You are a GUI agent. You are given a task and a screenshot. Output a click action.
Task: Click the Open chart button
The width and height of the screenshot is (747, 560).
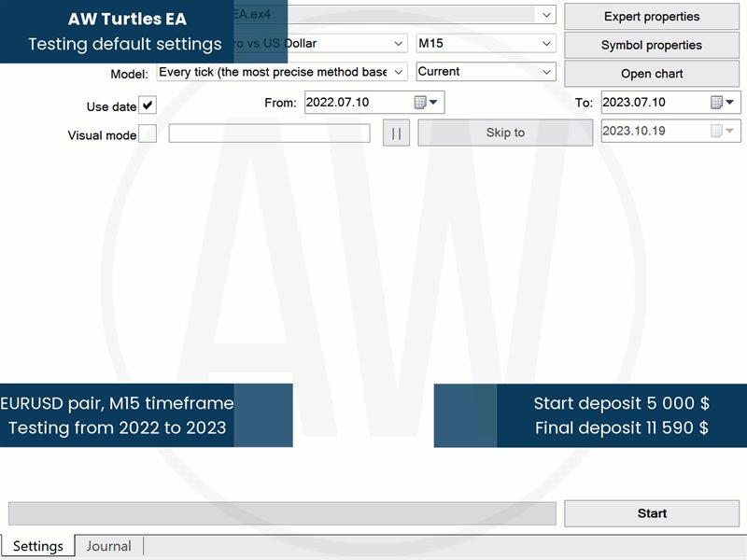point(650,73)
